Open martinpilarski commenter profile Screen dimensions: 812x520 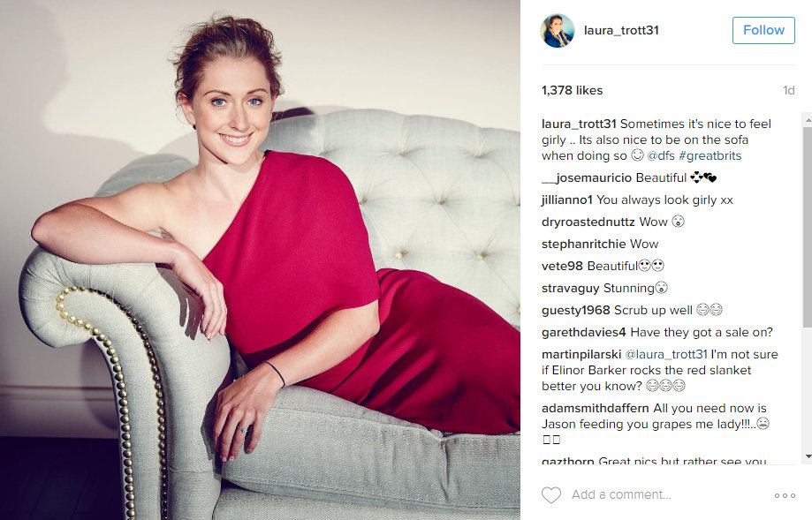[581, 354]
